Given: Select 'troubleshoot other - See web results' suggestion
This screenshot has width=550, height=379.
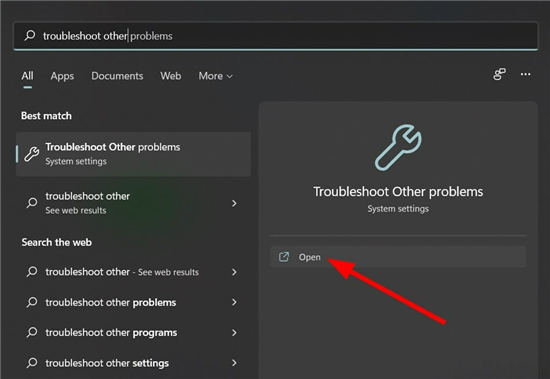Looking at the screenshot, I should pyautogui.click(x=133, y=272).
